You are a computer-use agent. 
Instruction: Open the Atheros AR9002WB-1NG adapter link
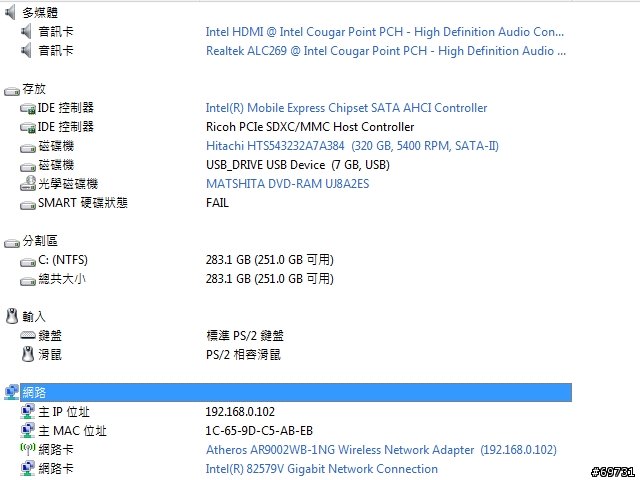381,450
